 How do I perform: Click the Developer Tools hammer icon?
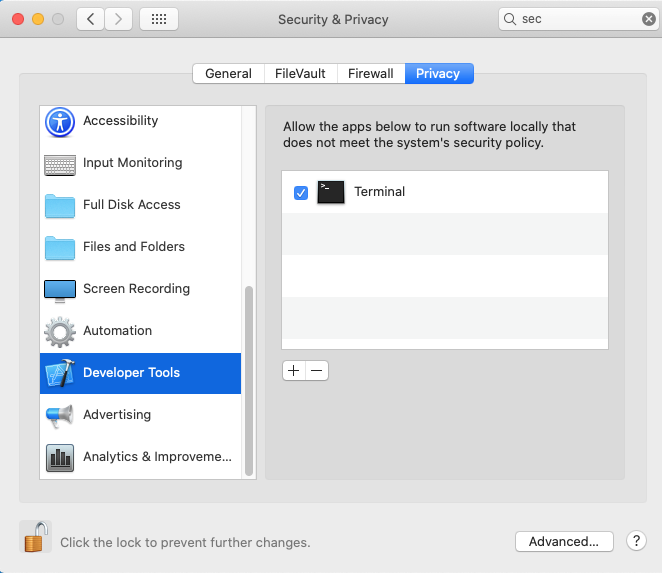point(60,373)
